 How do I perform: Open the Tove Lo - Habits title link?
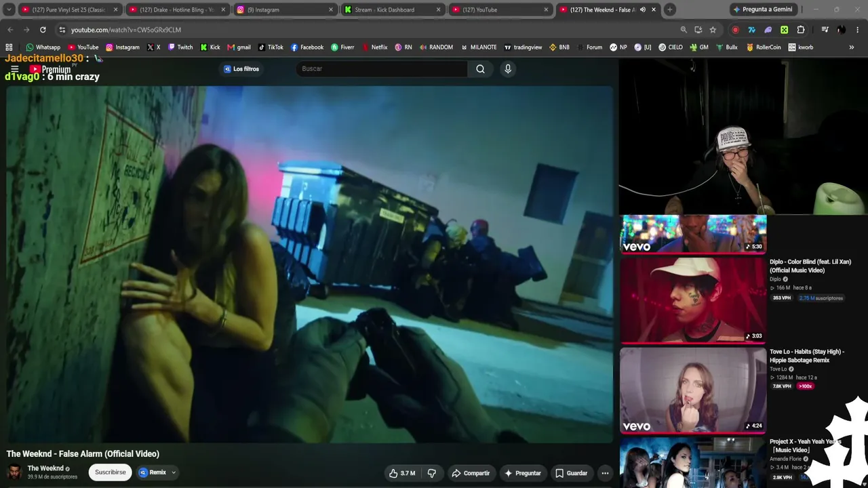tap(807, 356)
